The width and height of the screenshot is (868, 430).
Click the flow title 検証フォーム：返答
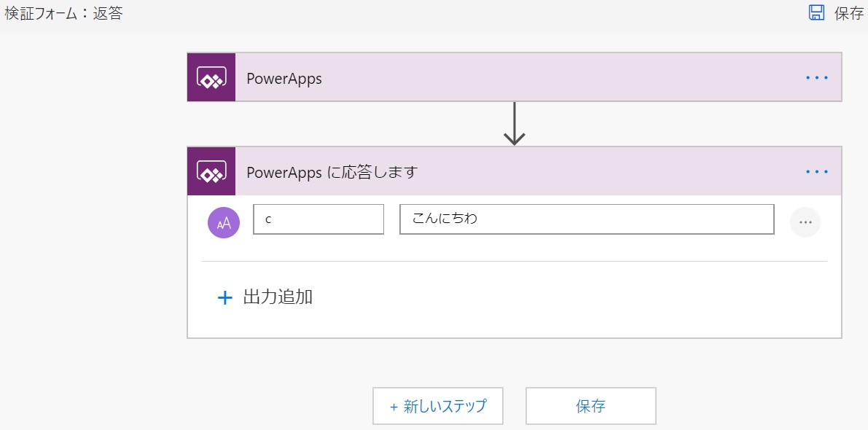click(64, 12)
